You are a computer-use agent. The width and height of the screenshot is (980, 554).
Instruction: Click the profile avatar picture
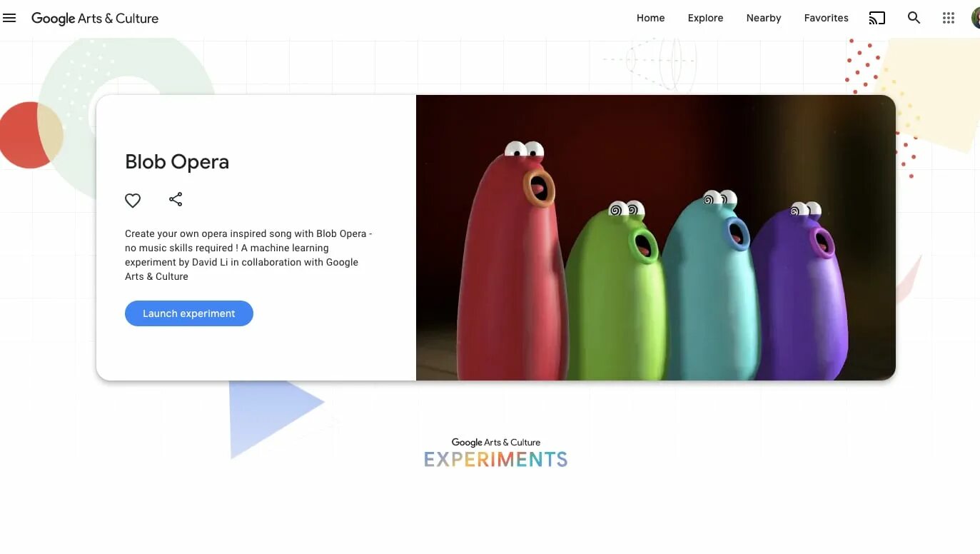975,18
